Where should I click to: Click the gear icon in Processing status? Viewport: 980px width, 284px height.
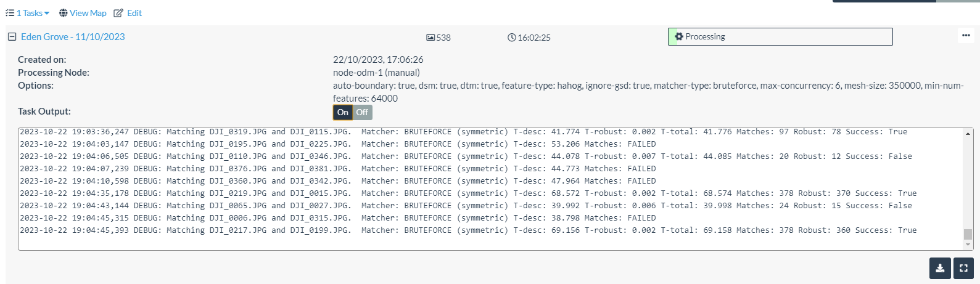click(679, 37)
